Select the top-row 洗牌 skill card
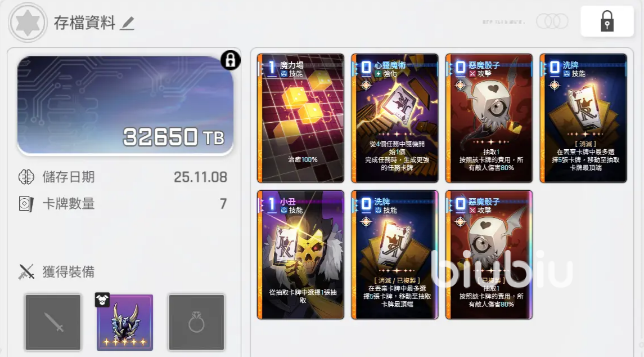Screen dimensions: 644x357 tap(583, 118)
